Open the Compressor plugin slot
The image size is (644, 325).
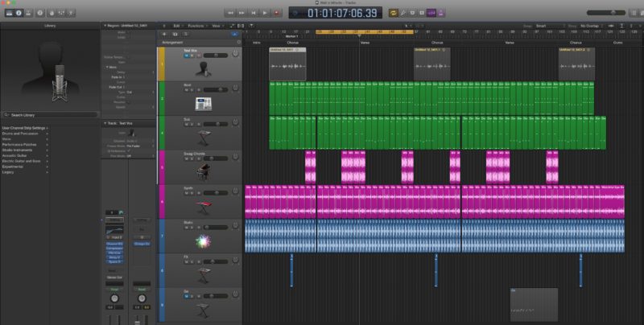114,249
